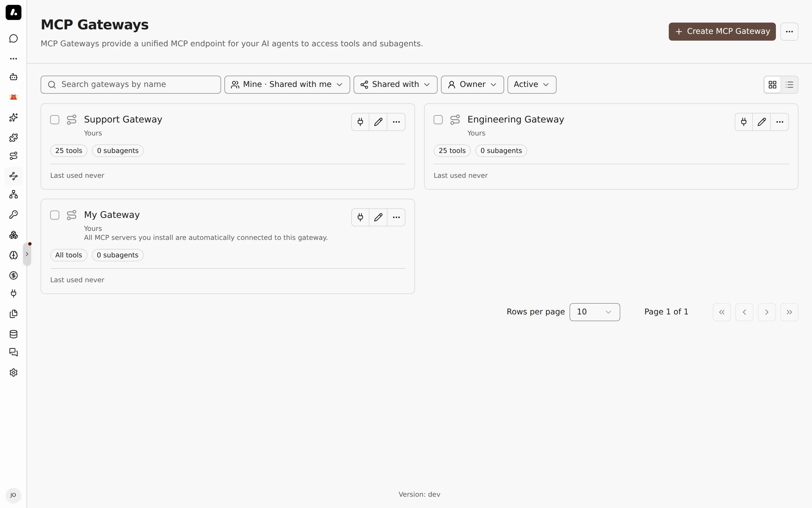Viewport: 812px width, 508px height.
Task: Open the page-level more options button
Action: (x=789, y=32)
